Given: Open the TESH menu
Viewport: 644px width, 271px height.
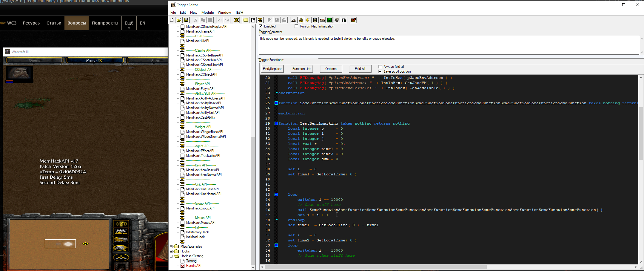Looking at the screenshot, I should pos(239,13).
